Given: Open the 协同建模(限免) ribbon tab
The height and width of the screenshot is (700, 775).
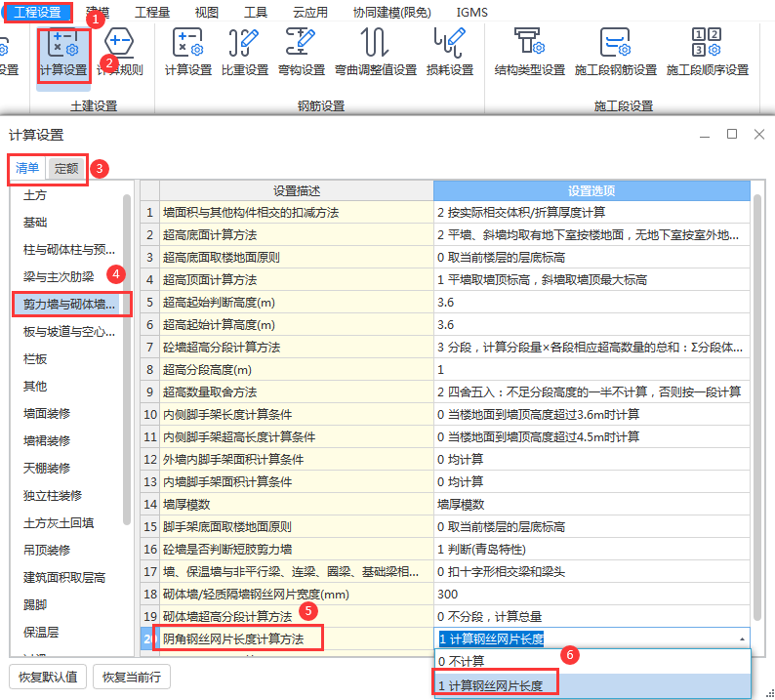Looking at the screenshot, I should coord(392,13).
